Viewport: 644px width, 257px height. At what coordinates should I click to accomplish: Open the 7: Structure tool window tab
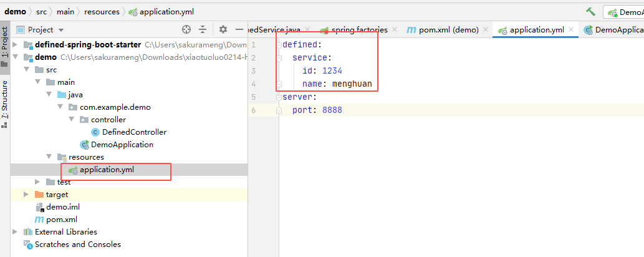5,104
